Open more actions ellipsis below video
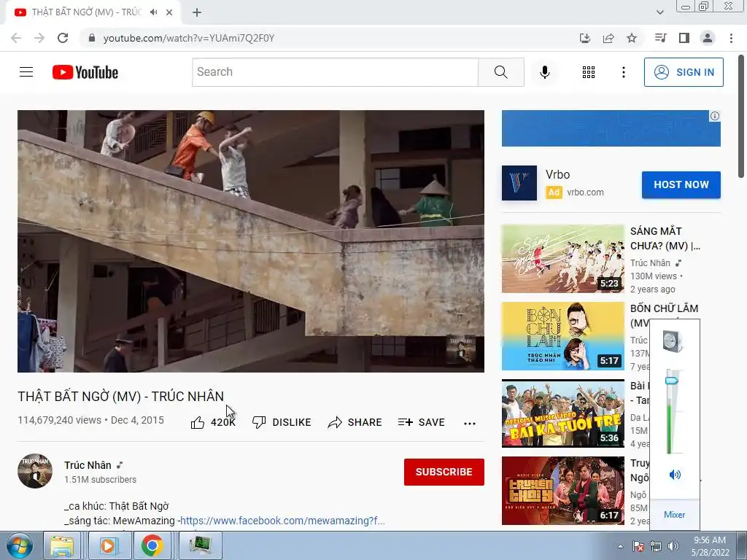This screenshot has width=747, height=560. (x=470, y=424)
